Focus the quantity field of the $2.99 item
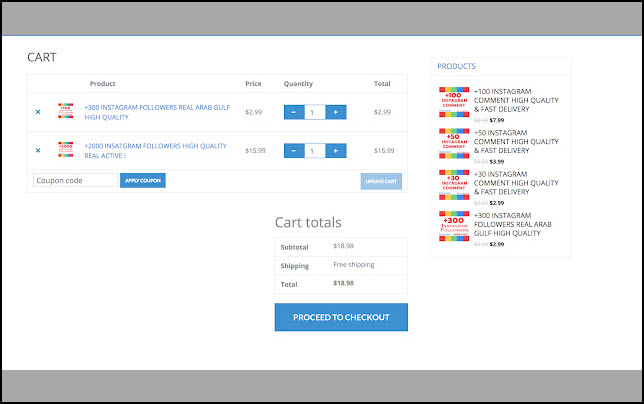Viewport: 644px width, 404px height. coord(315,112)
